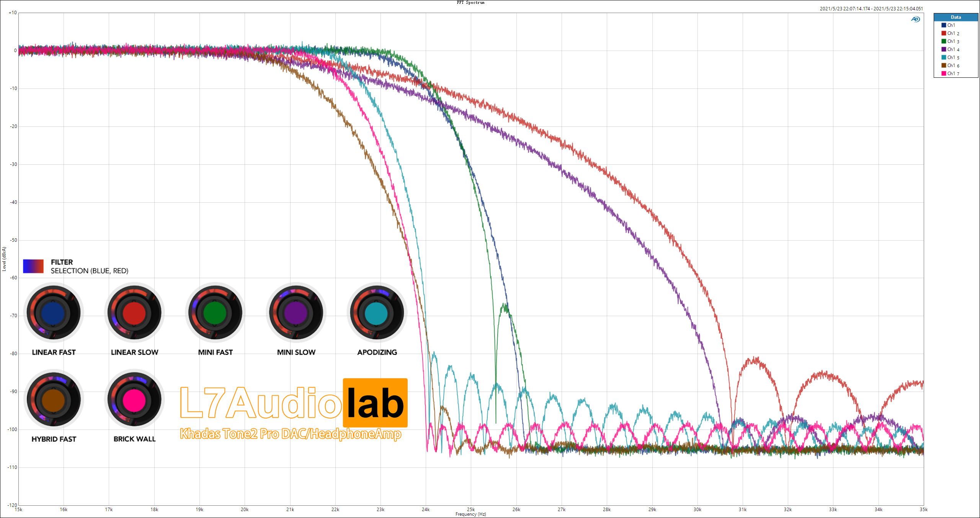980x518 pixels.
Task: Click the Linear Fast blue knob image
Action: pos(54,313)
